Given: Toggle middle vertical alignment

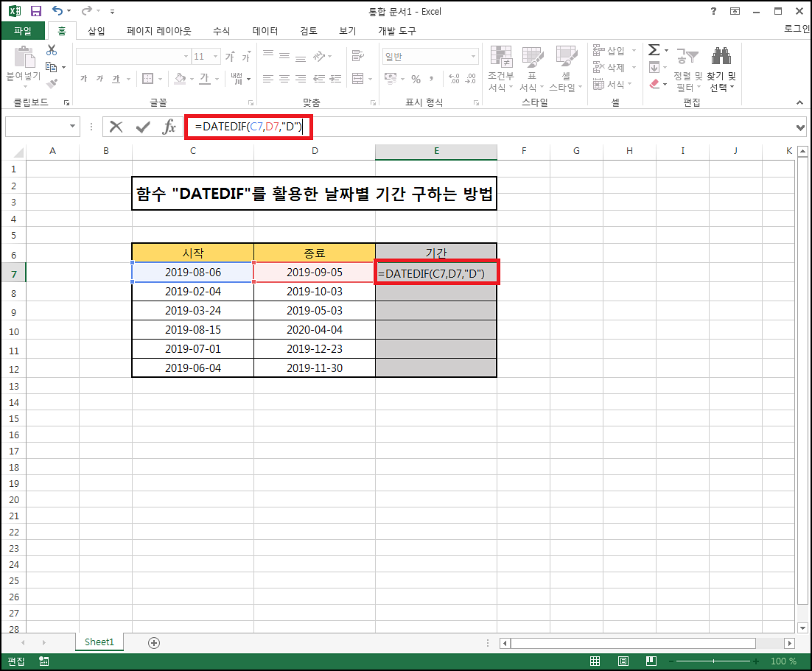Looking at the screenshot, I should [x=284, y=55].
